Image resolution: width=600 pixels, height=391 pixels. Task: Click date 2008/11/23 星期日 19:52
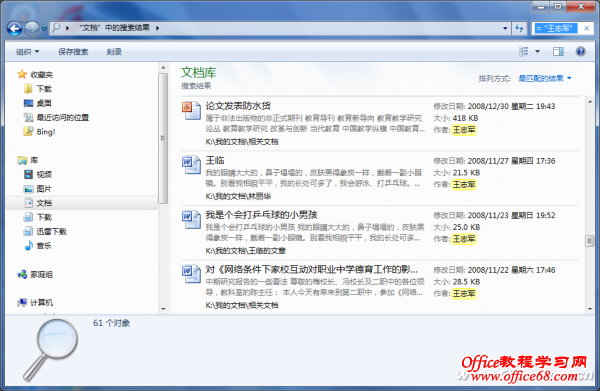[x=511, y=215]
